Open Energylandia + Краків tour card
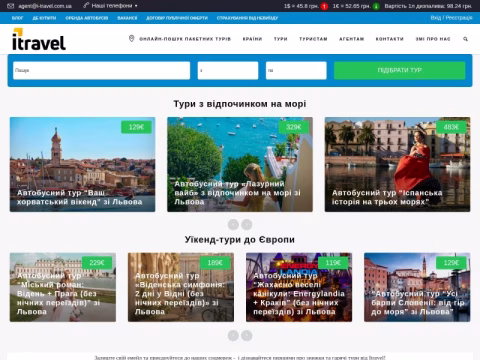 (299, 287)
